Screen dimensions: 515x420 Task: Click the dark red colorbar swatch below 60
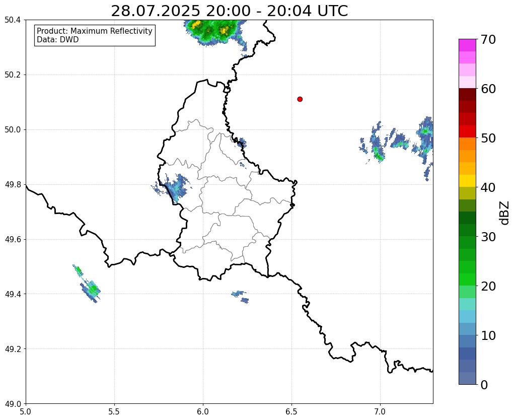(467, 94)
